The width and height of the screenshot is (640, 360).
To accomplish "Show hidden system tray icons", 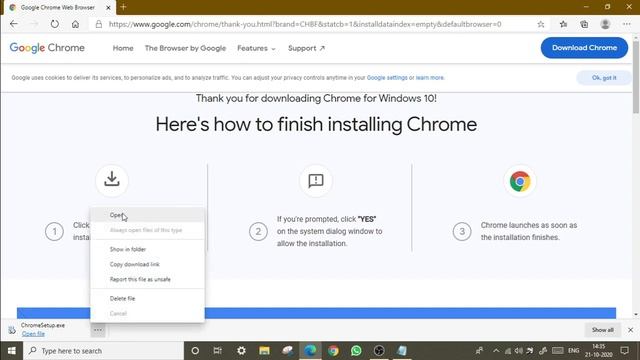I will click(496, 351).
